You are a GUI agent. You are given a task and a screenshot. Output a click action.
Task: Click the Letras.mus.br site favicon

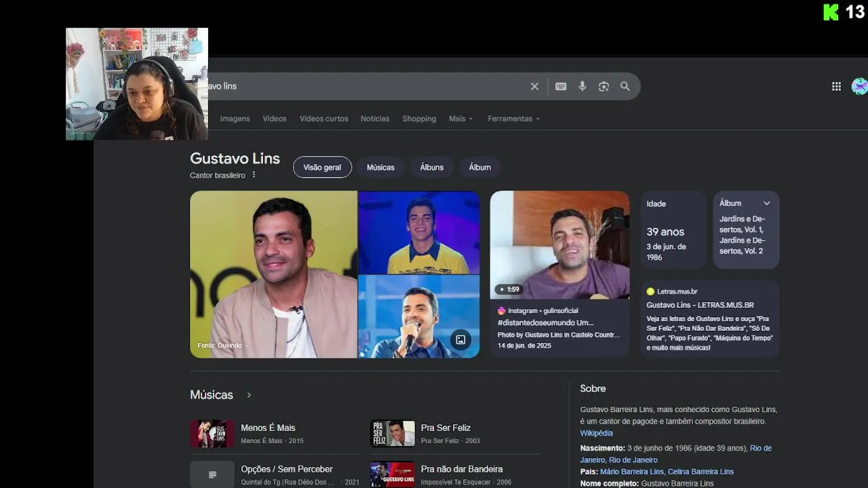(x=650, y=291)
